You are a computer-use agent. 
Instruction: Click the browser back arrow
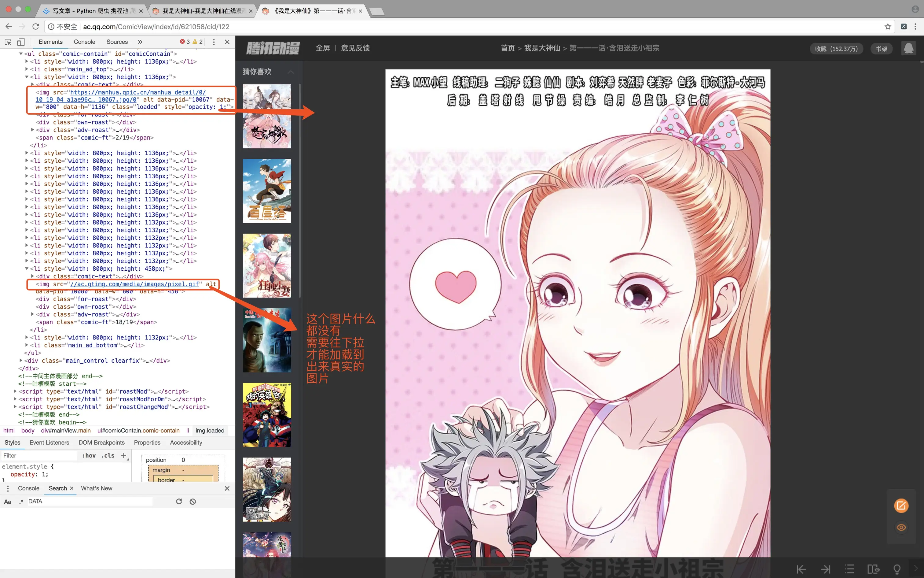(9, 26)
